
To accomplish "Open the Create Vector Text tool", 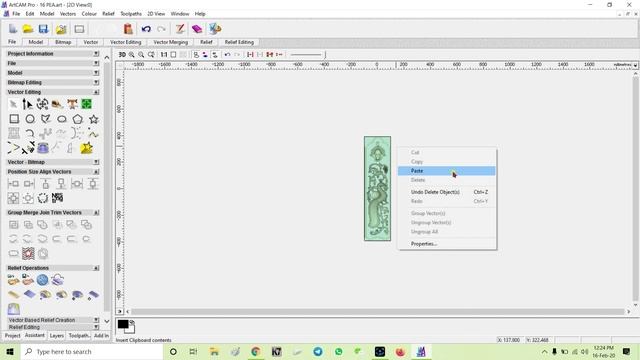I will [x=73, y=104].
